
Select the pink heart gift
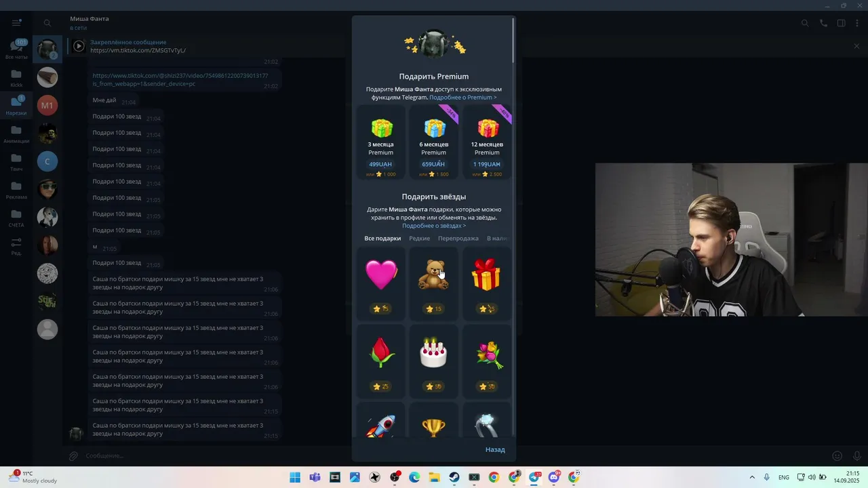point(381,283)
